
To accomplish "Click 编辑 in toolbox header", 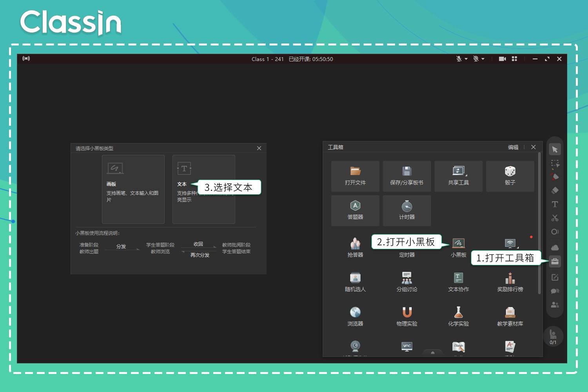I will pos(513,147).
